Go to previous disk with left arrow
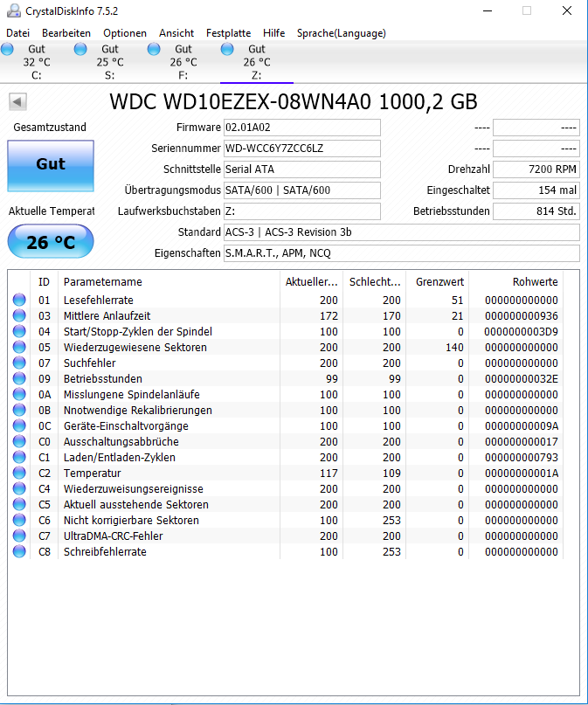 [18, 101]
